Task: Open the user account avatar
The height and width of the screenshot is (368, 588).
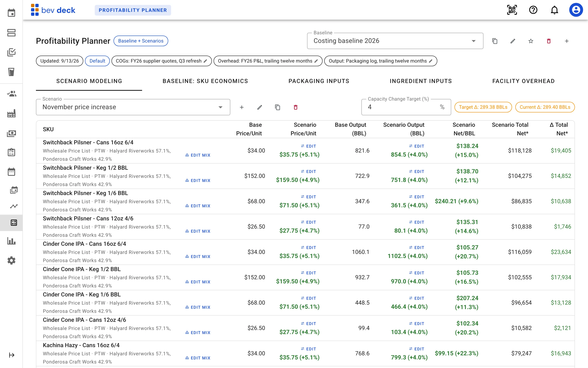Action: pyautogui.click(x=576, y=10)
